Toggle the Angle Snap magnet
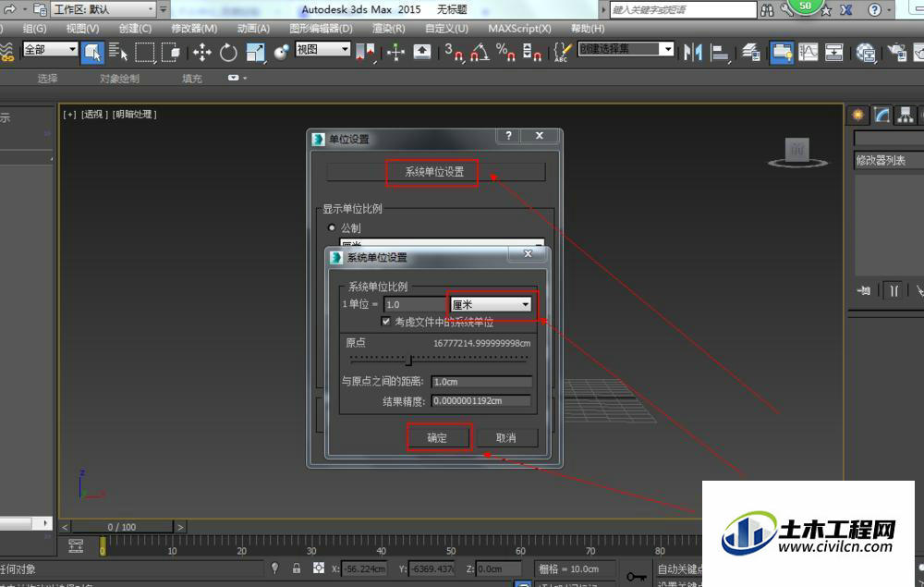 pos(480,53)
